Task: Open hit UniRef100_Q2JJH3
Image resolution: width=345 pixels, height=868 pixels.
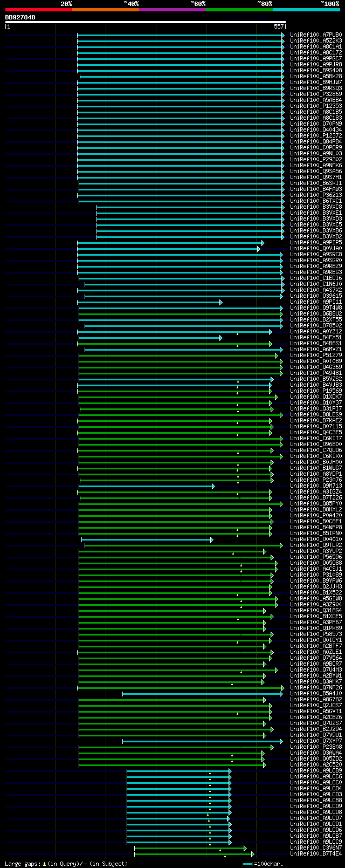Action: click(x=316, y=587)
